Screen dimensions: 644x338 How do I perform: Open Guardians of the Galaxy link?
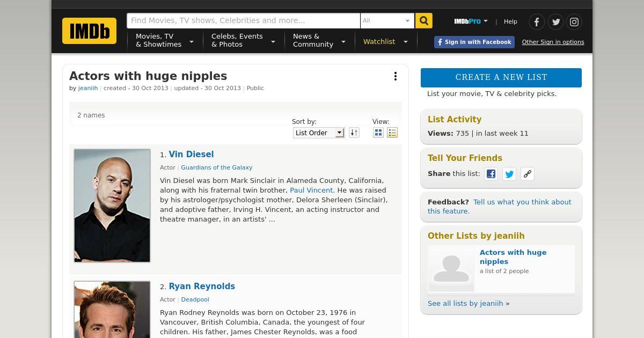(217, 167)
